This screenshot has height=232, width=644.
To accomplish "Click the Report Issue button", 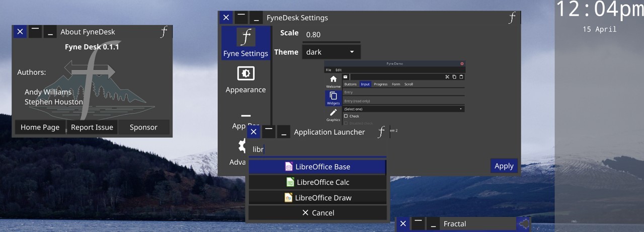I will tap(92, 127).
